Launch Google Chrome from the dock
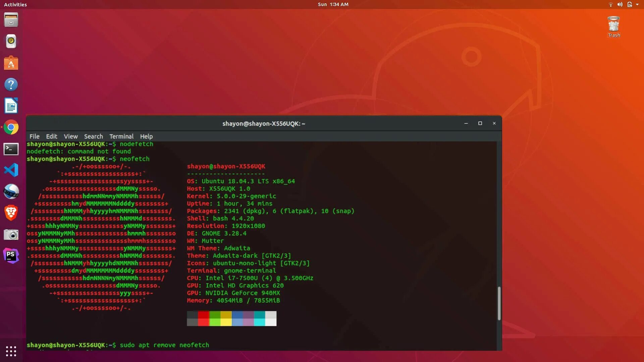The width and height of the screenshot is (644, 362). pos(11,127)
